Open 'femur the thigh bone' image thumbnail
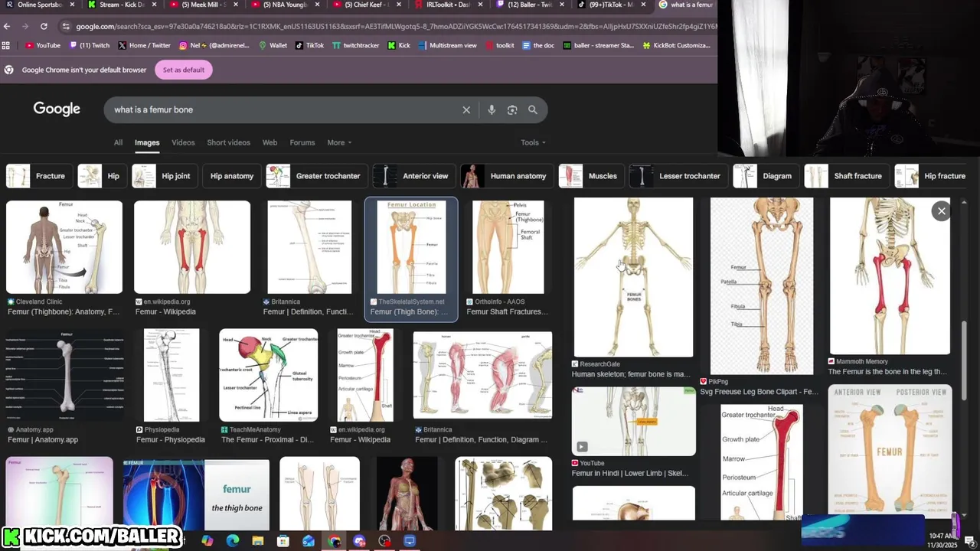The image size is (980, 551). pos(196,494)
